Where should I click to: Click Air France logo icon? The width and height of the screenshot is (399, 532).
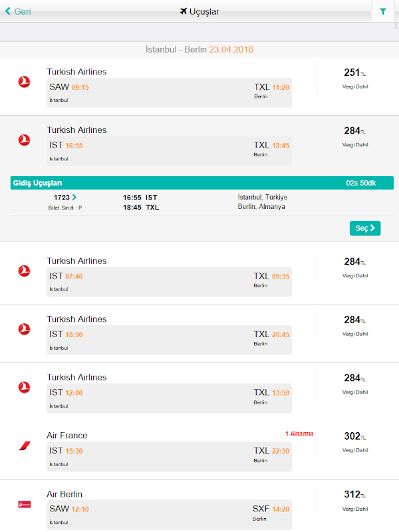pyautogui.click(x=25, y=446)
